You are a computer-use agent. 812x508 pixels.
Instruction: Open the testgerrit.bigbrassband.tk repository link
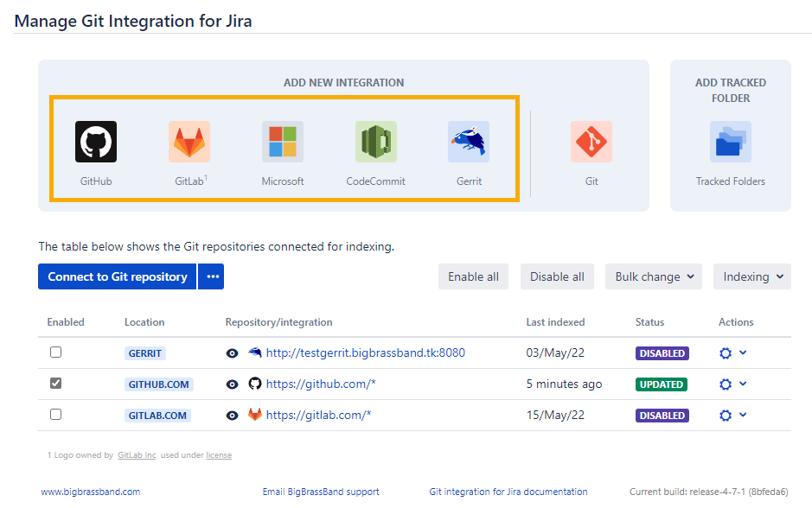click(x=365, y=353)
